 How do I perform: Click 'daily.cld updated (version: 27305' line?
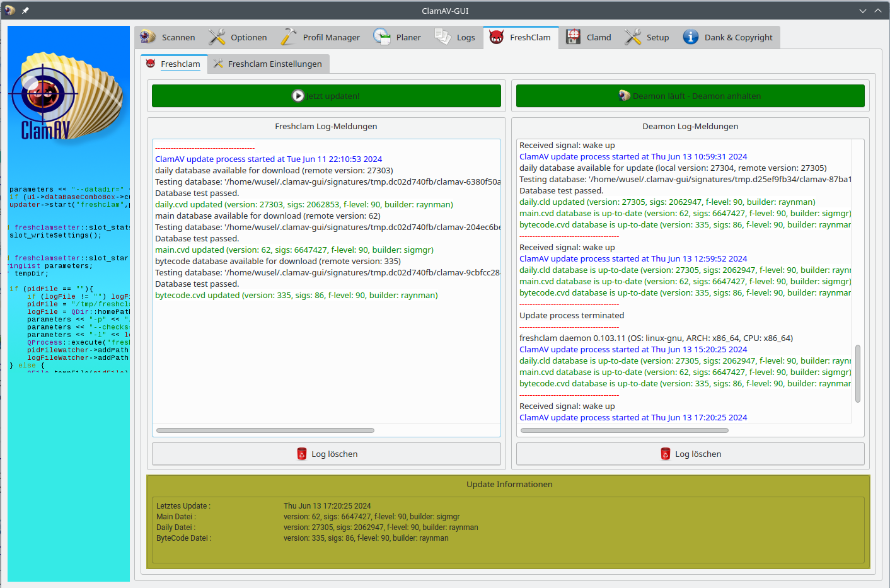click(667, 202)
